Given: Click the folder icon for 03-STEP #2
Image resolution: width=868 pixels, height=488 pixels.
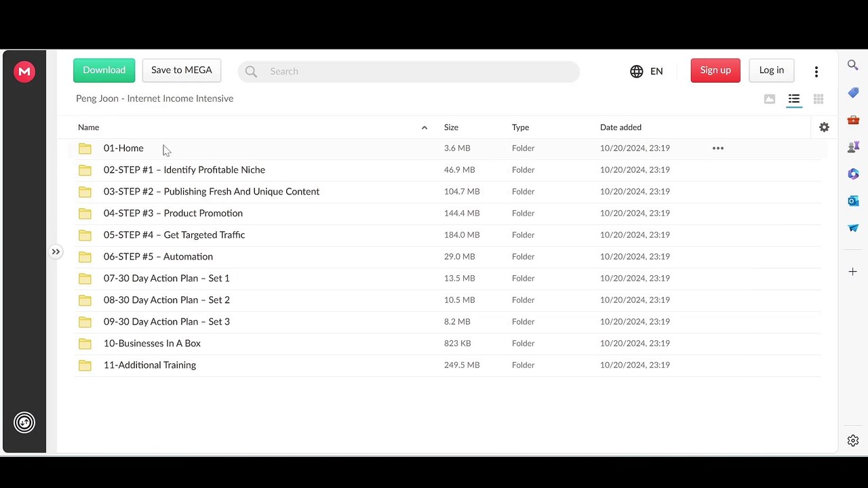Looking at the screenshot, I should click(x=85, y=192).
